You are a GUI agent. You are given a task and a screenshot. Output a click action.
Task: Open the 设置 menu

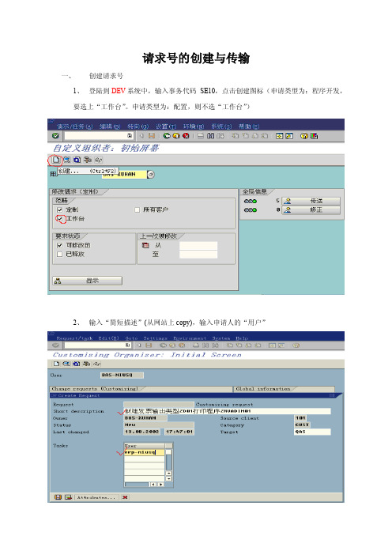(166, 126)
